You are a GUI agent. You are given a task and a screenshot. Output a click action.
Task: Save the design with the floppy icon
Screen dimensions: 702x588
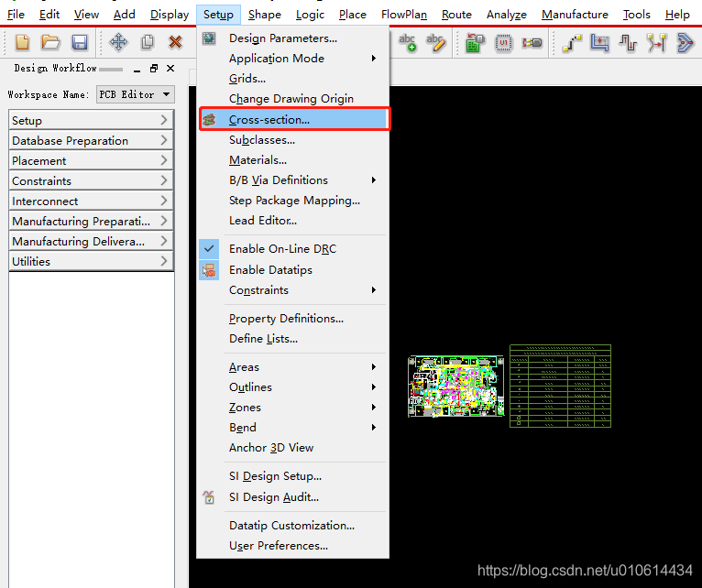pos(79,42)
